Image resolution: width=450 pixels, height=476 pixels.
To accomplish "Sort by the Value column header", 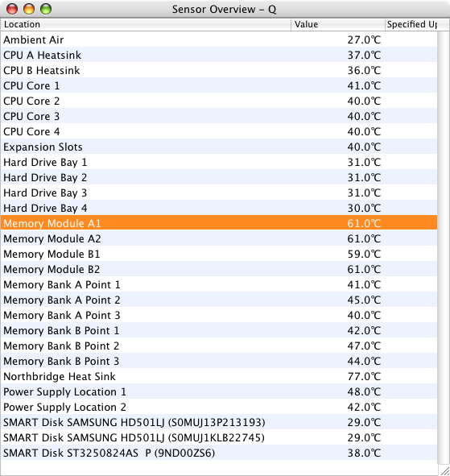I will pyautogui.click(x=338, y=24).
